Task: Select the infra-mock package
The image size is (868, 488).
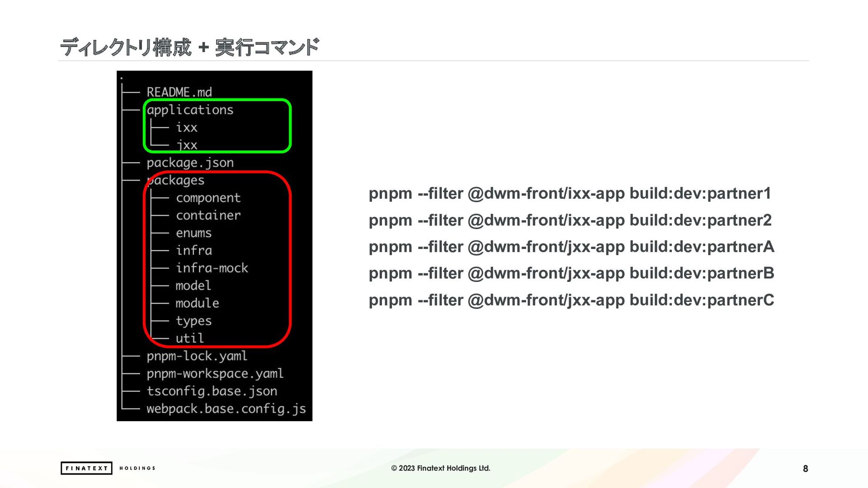Action: pos(212,268)
